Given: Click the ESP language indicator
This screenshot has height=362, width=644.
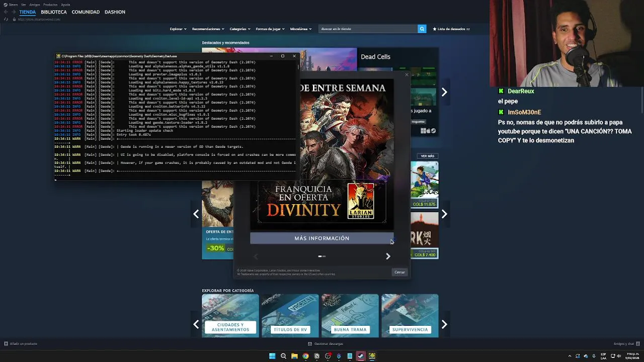Looking at the screenshot, I should click(603, 356).
